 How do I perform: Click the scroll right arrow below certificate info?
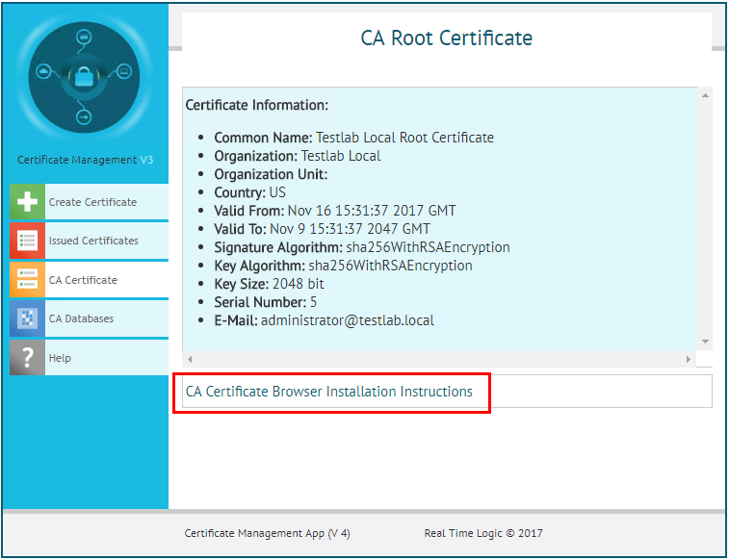point(689,359)
